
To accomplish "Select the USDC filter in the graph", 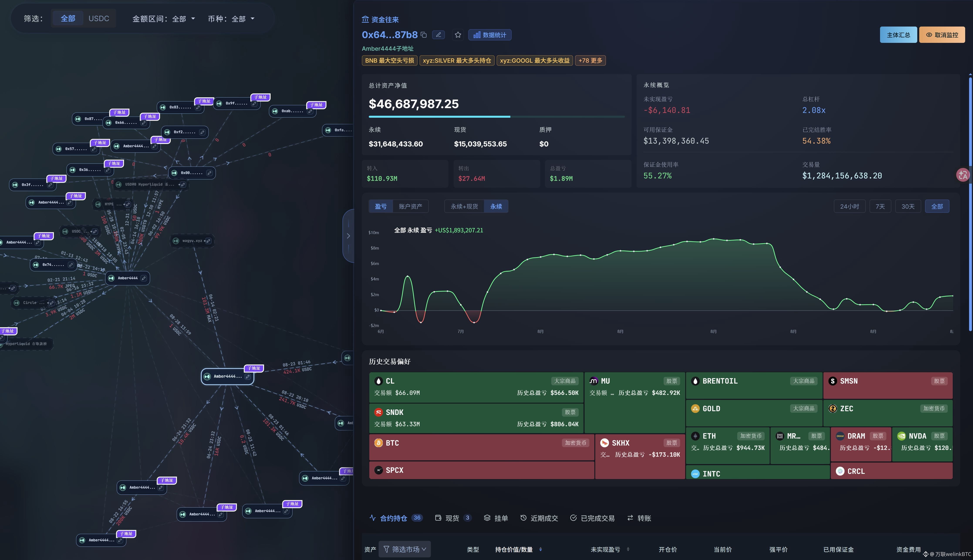I will 99,18.
